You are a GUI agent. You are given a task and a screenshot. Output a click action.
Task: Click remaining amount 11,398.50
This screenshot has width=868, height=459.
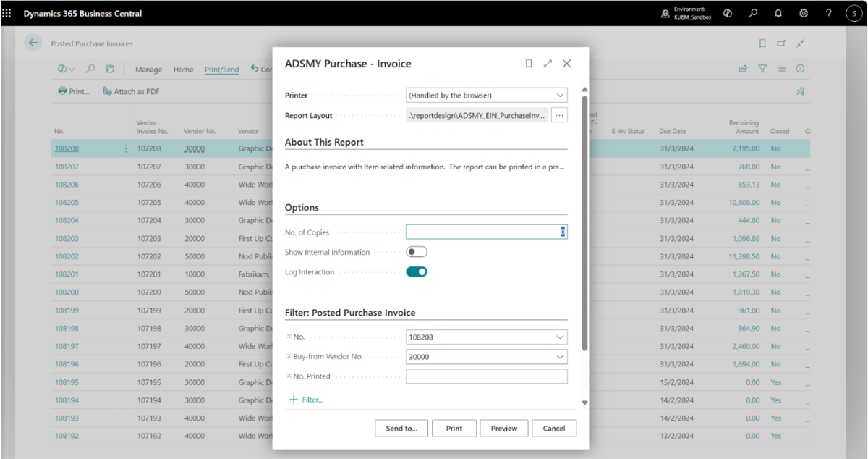pyautogui.click(x=744, y=256)
